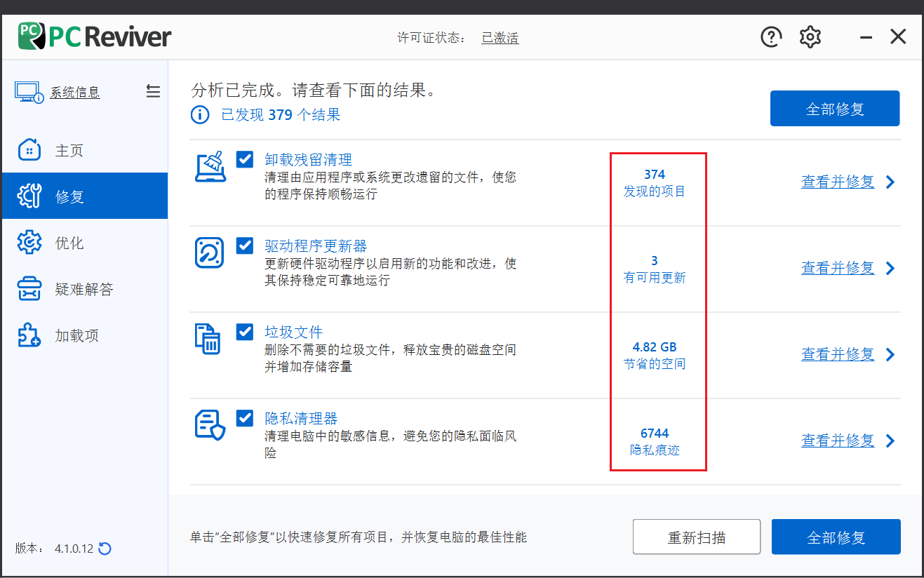Uncheck the 卸载残留清理 checkbox
924x578 pixels.
tap(245, 159)
